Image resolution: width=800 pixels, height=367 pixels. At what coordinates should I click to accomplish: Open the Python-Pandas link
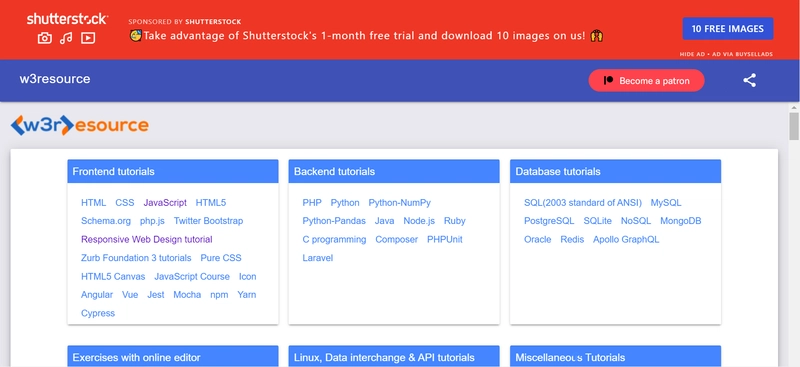[334, 221]
